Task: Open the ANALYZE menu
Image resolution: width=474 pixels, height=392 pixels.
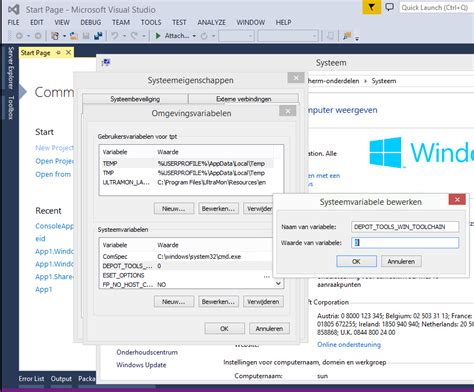Action: pyautogui.click(x=211, y=22)
